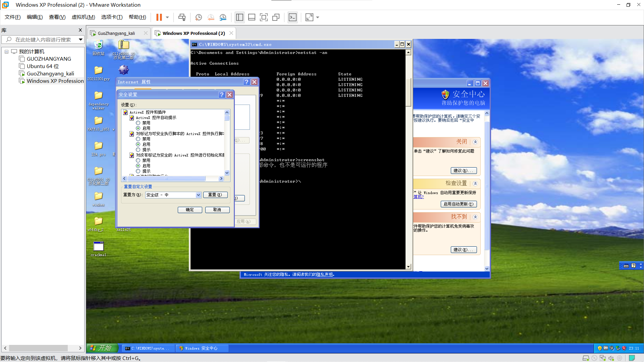Collapse the 我的计算机 tree node
This screenshot has width=644, height=362.
[x=6, y=52]
